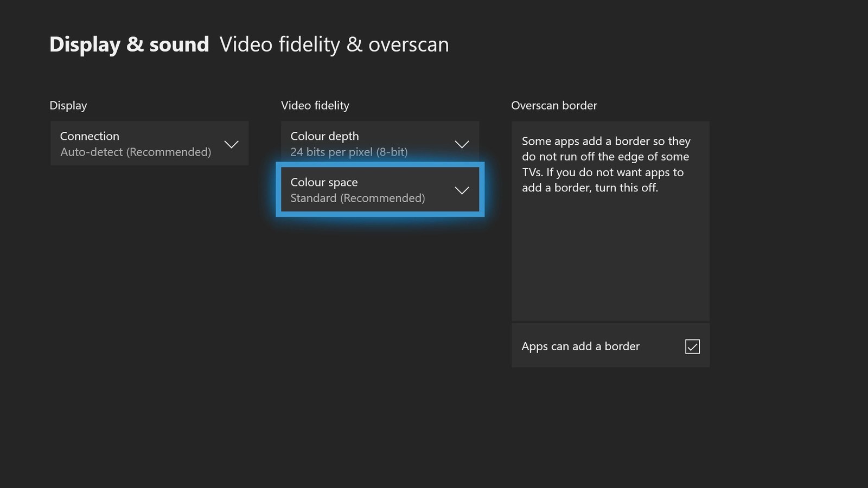Click the 'Apps can add a border' label
Viewport: 868px width, 488px height.
[580, 346]
